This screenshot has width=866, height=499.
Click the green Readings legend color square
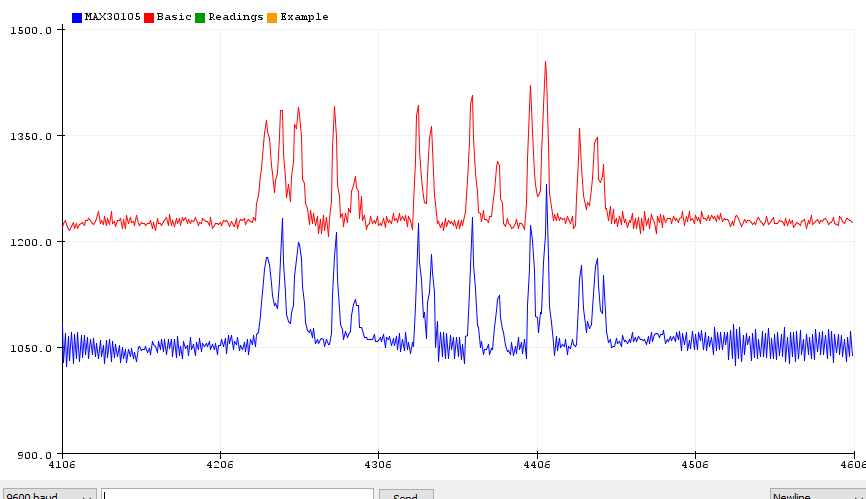pos(200,17)
